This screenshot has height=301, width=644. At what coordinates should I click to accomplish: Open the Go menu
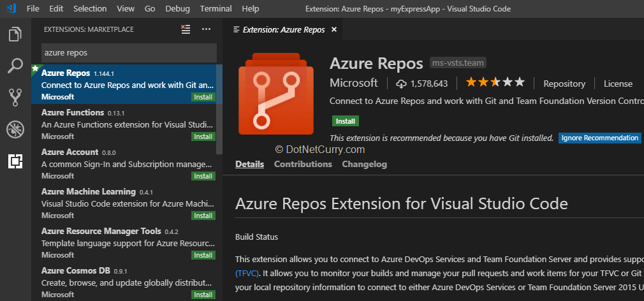pos(150,9)
